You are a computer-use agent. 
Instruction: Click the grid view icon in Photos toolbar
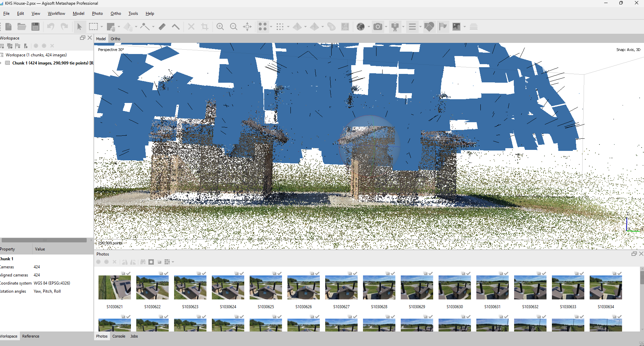[167, 262]
